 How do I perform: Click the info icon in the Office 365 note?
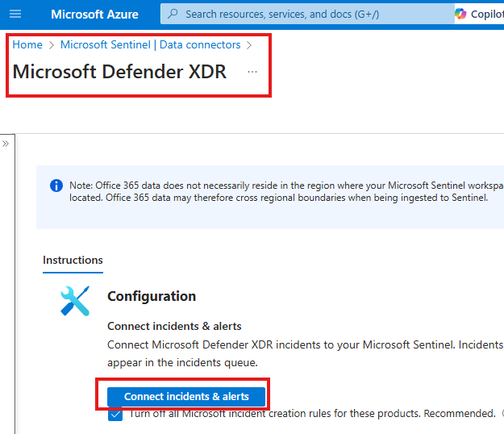(x=56, y=186)
